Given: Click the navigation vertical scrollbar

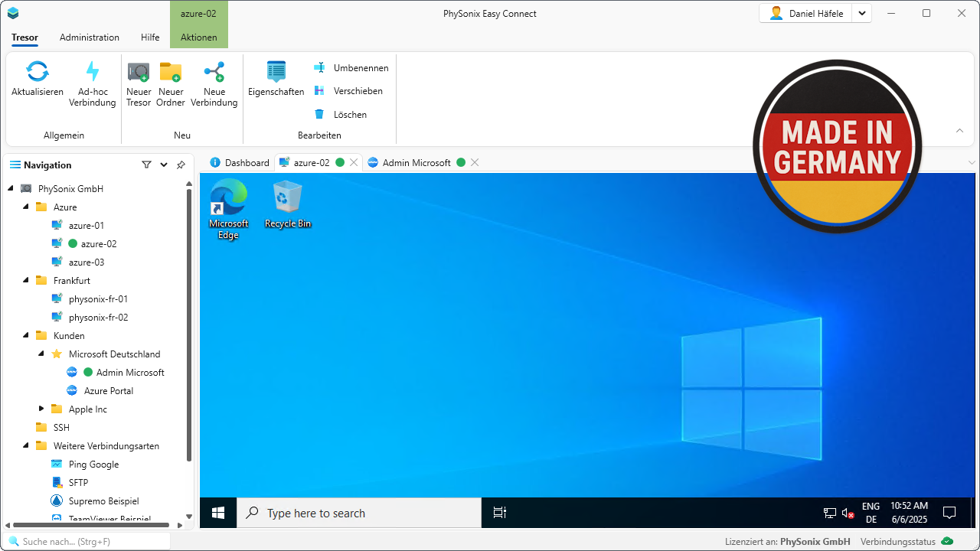Looking at the screenshot, I should (189, 324).
